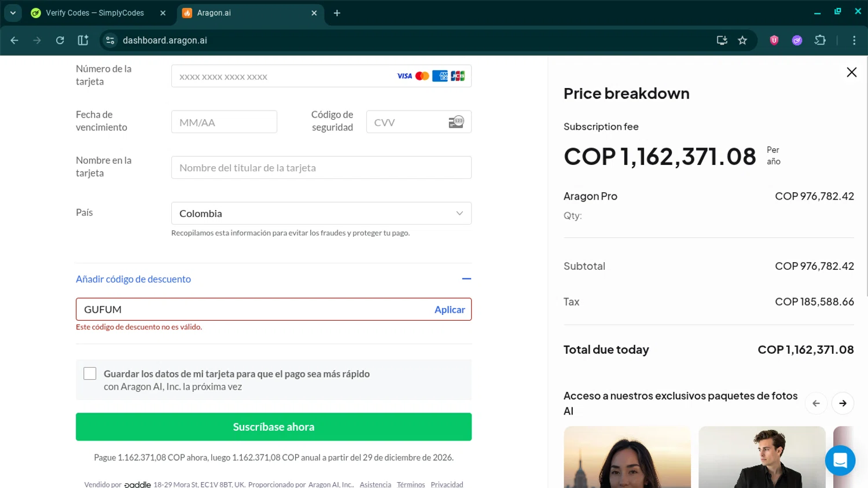Image resolution: width=868 pixels, height=488 pixels.
Task: Apply the discount code with Aplicar
Action: point(450,310)
